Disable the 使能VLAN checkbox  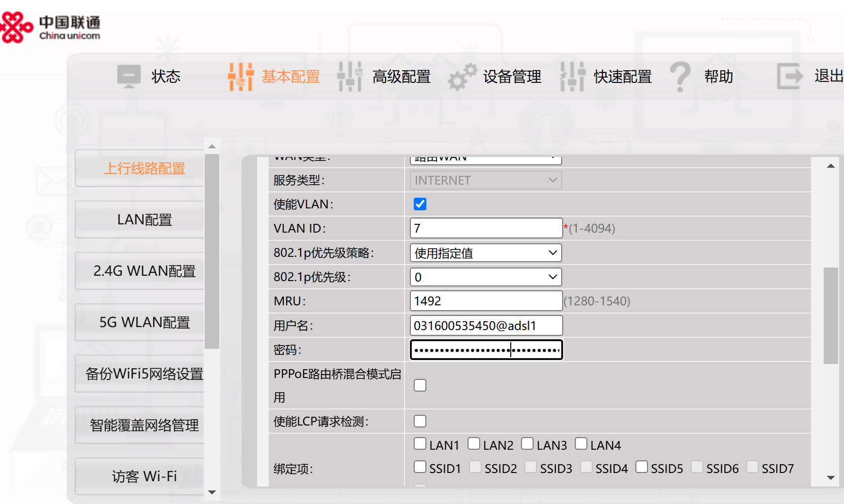coord(420,204)
